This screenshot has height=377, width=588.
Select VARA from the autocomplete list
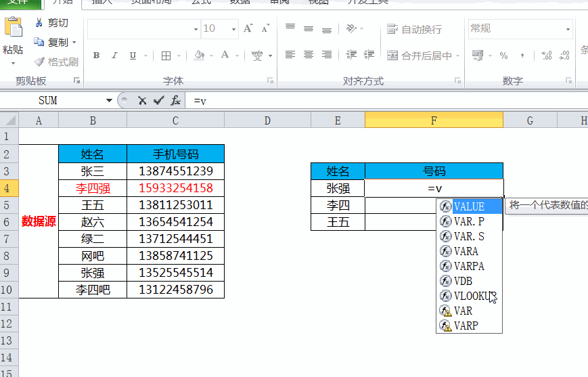click(x=470, y=251)
